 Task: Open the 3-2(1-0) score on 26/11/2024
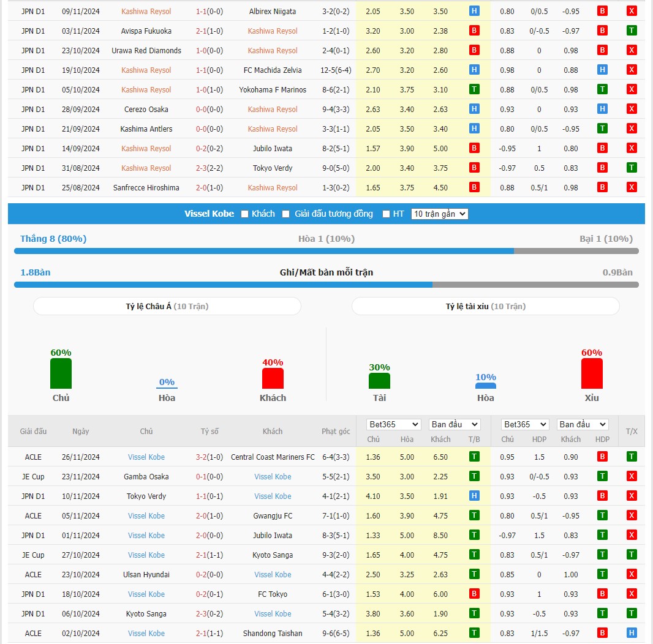tap(209, 457)
